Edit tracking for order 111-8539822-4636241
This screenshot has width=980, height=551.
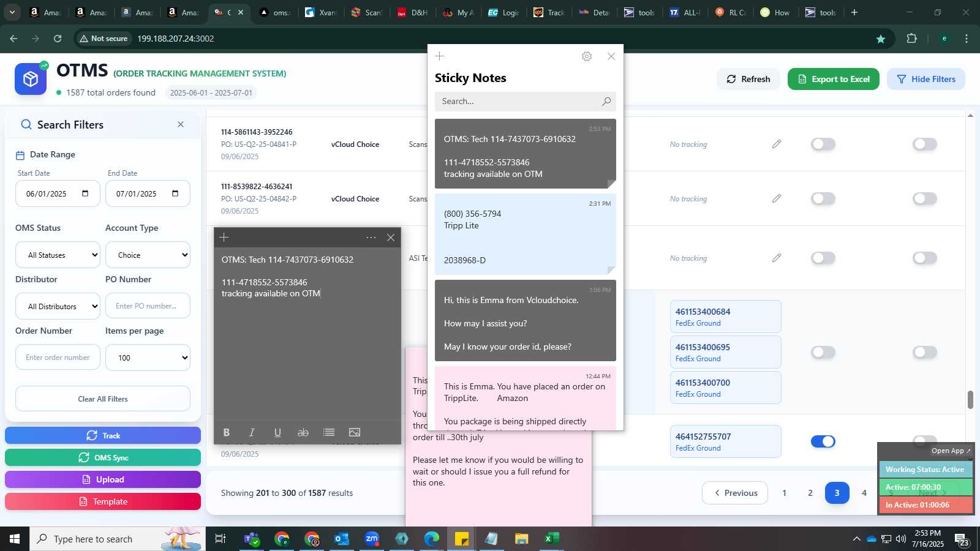point(777,198)
